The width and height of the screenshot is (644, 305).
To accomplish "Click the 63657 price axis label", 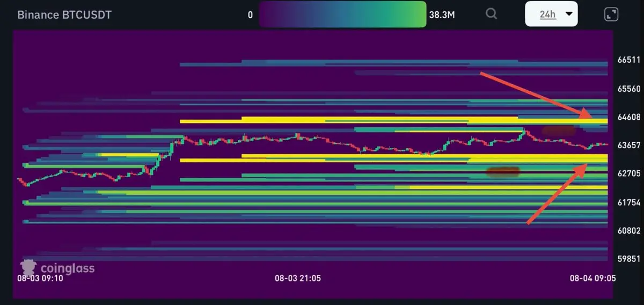I will 629,146.
